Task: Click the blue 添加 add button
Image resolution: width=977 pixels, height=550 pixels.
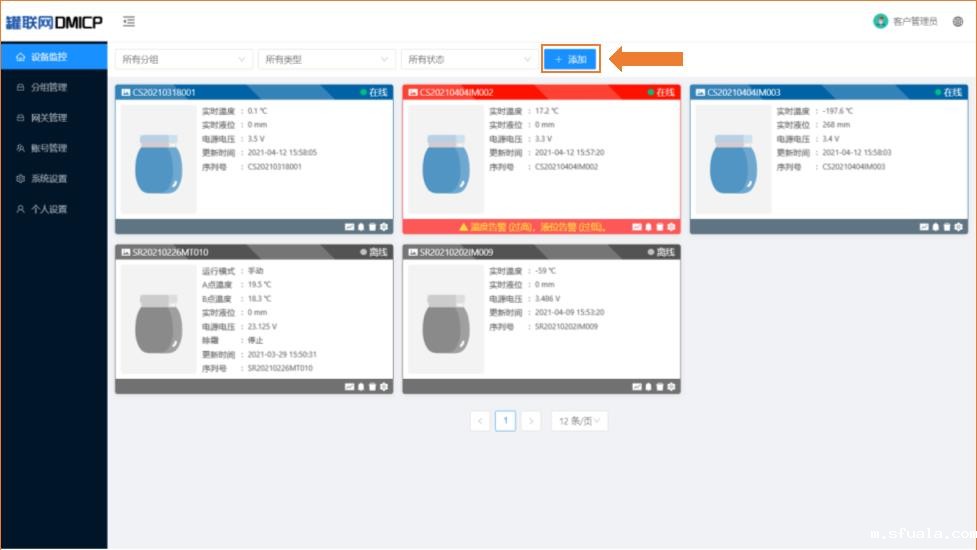Action: point(570,60)
